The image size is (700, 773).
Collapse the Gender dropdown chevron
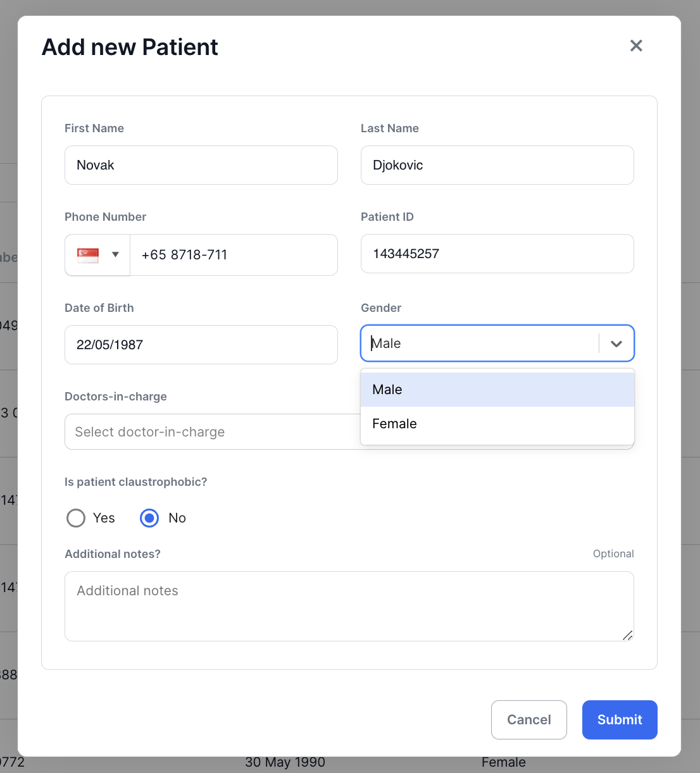[x=616, y=343]
